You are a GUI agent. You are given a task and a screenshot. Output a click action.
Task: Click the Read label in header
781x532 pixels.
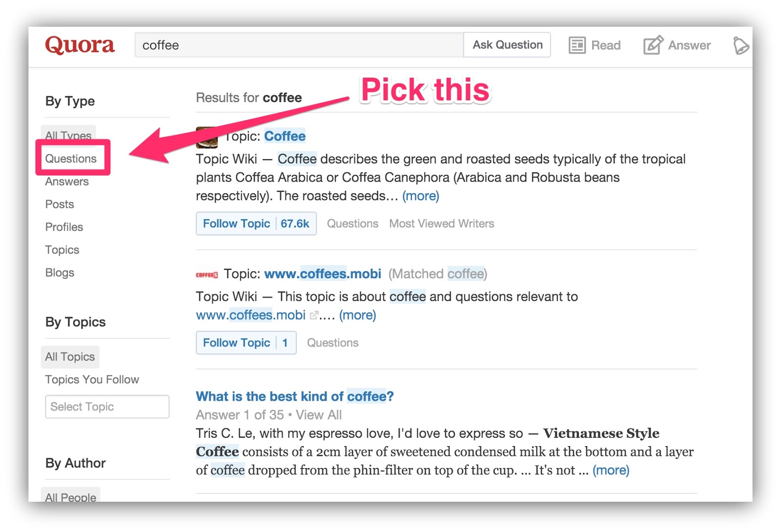pos(606,45)
